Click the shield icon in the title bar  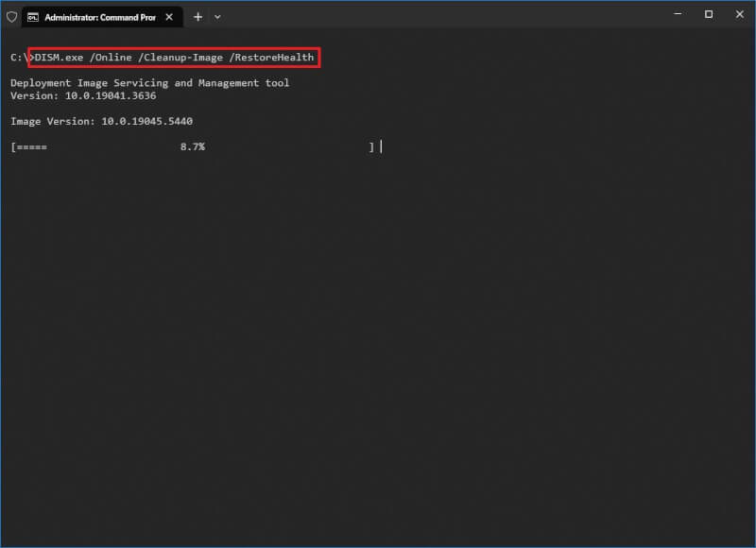(x=12, y=17)
